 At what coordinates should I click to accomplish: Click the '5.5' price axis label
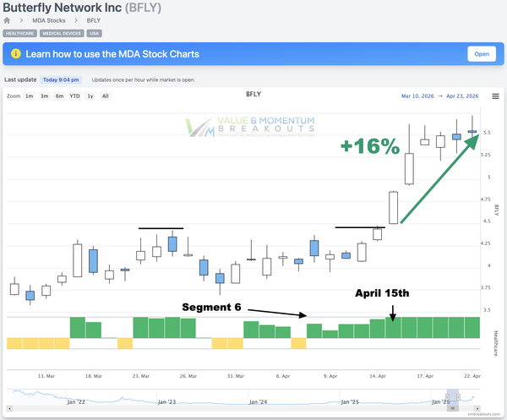[487, 133]
